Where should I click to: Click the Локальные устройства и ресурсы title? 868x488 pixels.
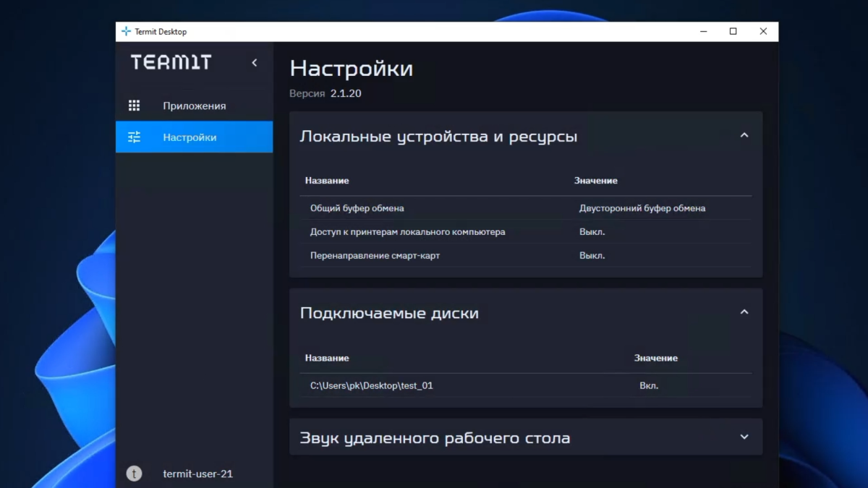438,137
